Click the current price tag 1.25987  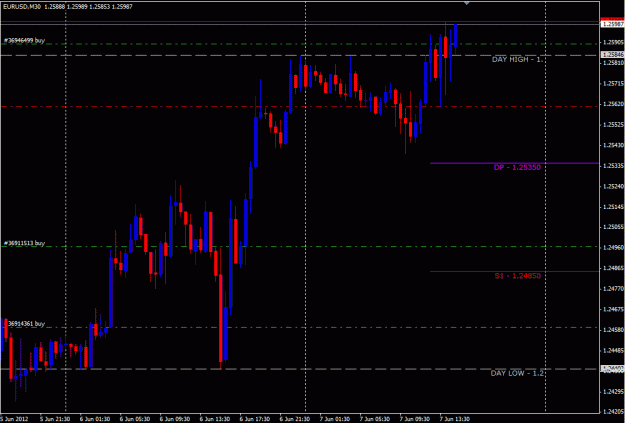612,24
